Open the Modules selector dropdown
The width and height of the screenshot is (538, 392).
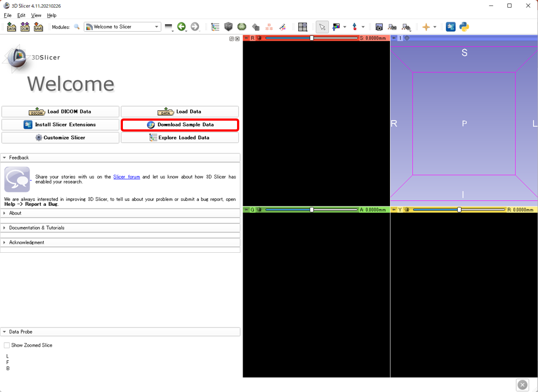click(x=122, y=27)
